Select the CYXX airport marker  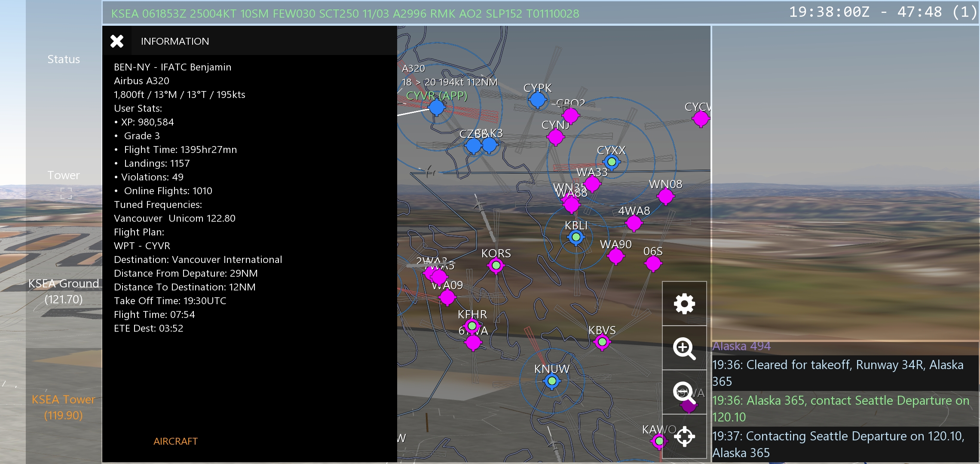click(611, 162)
